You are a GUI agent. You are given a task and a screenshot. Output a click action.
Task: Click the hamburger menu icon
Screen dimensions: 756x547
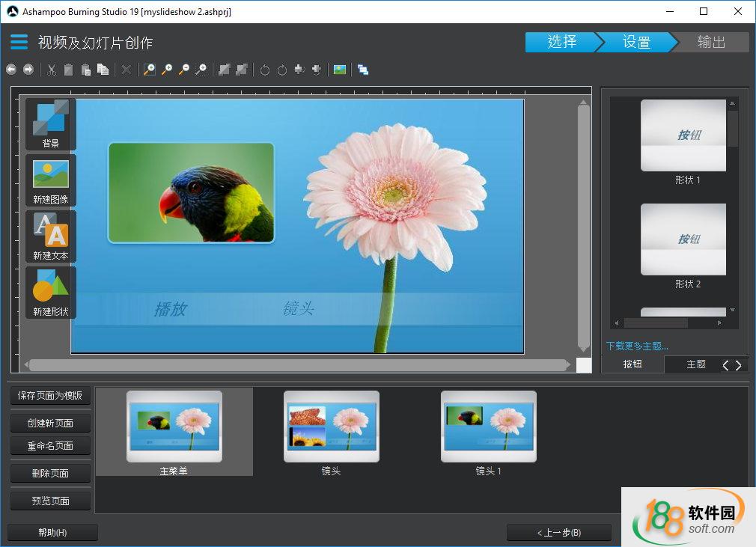[x=19, y=42]
